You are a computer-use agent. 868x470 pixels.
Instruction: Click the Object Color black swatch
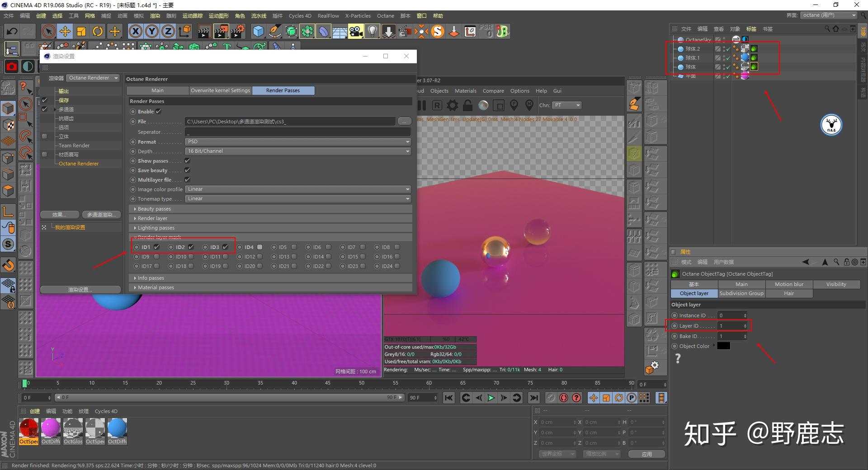(x=723, y=346)
